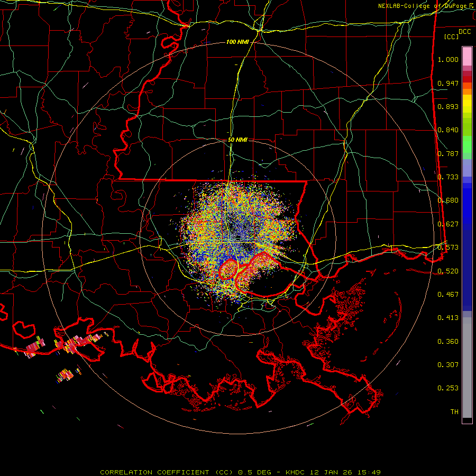Click the 0.680 scale value

[448, 200]
